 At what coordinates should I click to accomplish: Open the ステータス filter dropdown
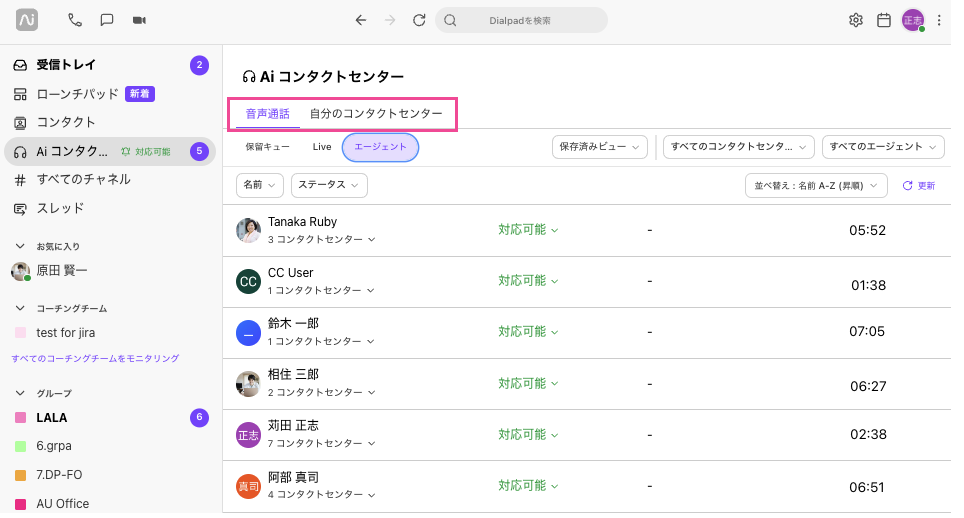[x=329, y=185]
